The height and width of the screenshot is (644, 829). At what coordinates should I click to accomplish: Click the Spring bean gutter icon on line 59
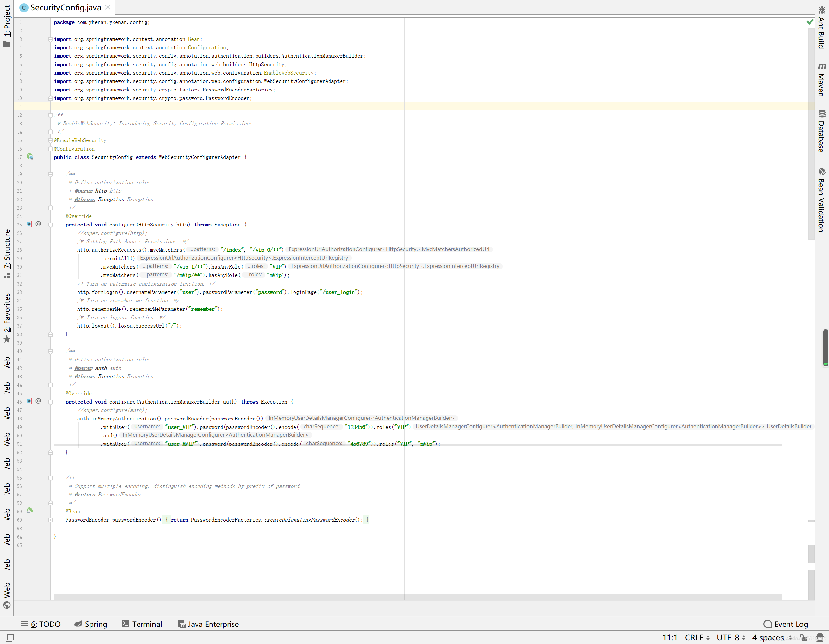(30, 511)
